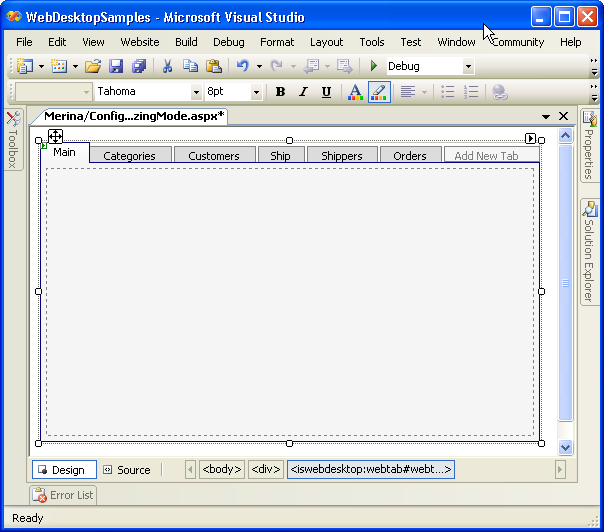Click the Save All icon
Screen dimensions: 604x532
tap(138, 66)
